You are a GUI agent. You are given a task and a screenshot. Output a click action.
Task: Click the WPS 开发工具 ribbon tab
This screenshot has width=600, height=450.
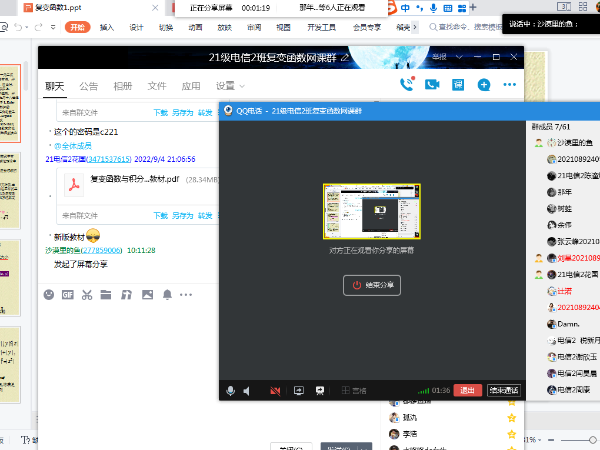[321, 28]
